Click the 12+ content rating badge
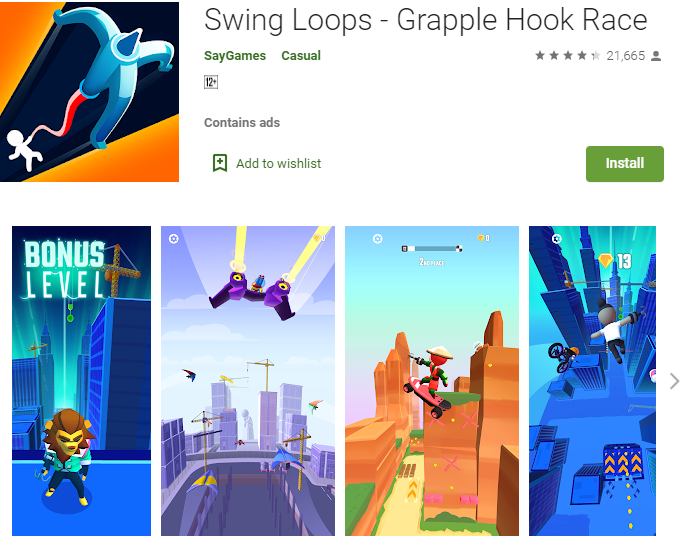Screen dimensions: 680x536 coord(211,82)
